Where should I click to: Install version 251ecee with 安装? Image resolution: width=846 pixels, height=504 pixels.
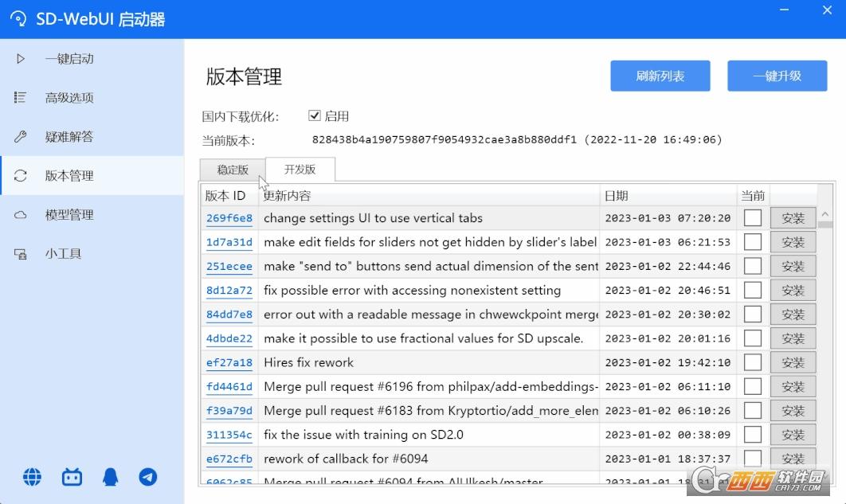(793, 266)
